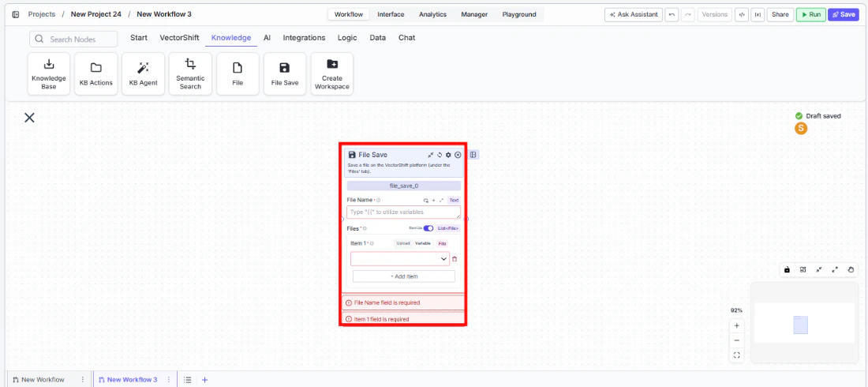The width and height of the screenshot is (868, 387).
Task: Go to Projects breadcrumb link
Action: coord(42,14)
